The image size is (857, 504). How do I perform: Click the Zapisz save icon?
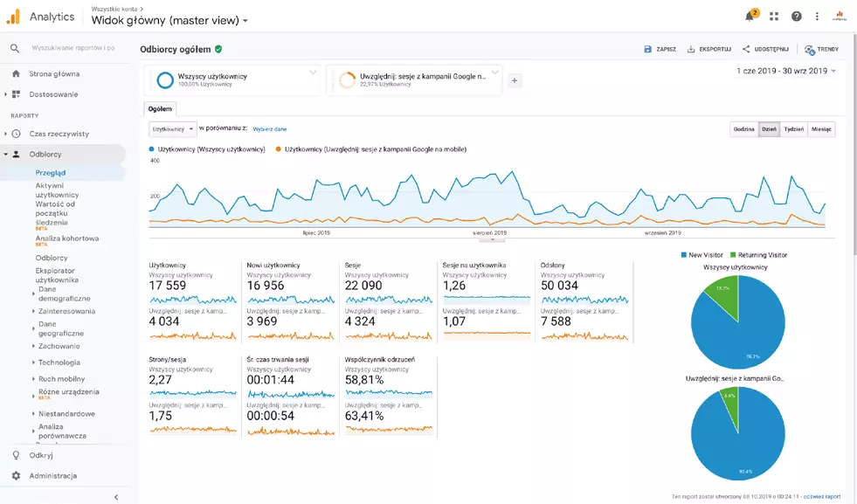tap(647, 50)
